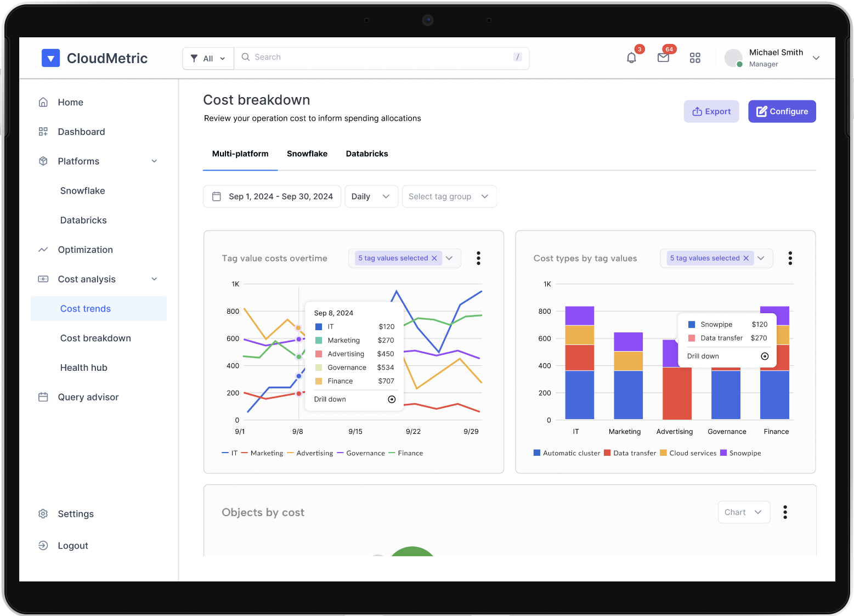
Task: Open the mail inbox icon
Action: (663, 58)
